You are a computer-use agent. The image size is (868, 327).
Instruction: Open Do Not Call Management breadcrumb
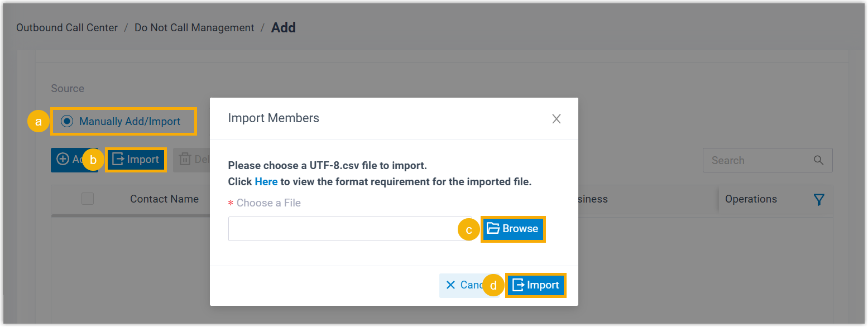(194, 28)
